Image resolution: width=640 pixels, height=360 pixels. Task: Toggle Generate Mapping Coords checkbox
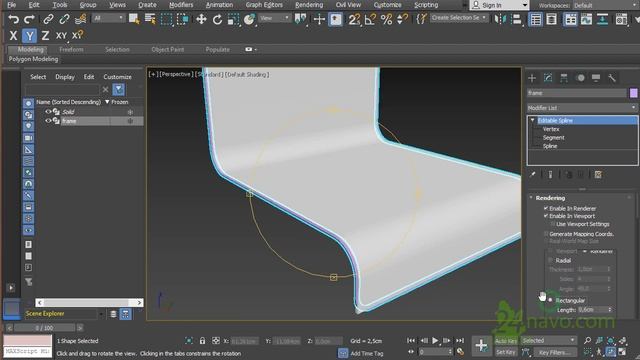tap(546, 234)
